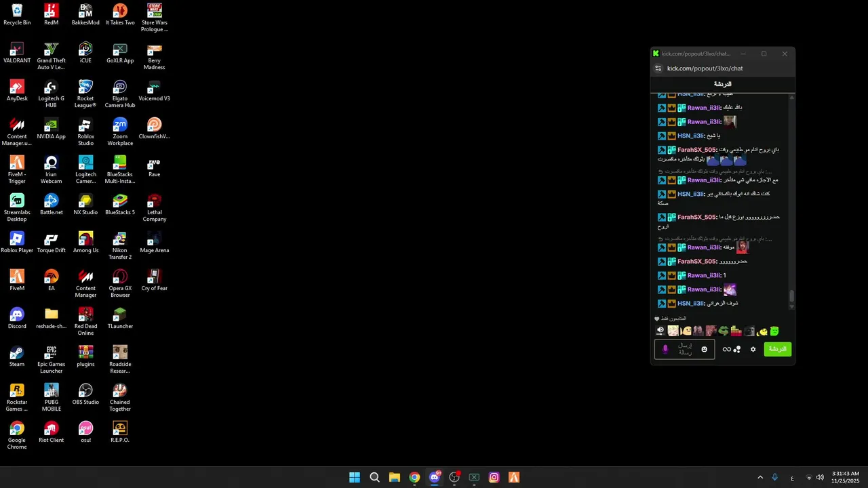Viewport: 868px width, 488px height.
Task: Click FarahSX_505 username on حضروووووو message
Action: pyautogui.click(x=696, y=261)
